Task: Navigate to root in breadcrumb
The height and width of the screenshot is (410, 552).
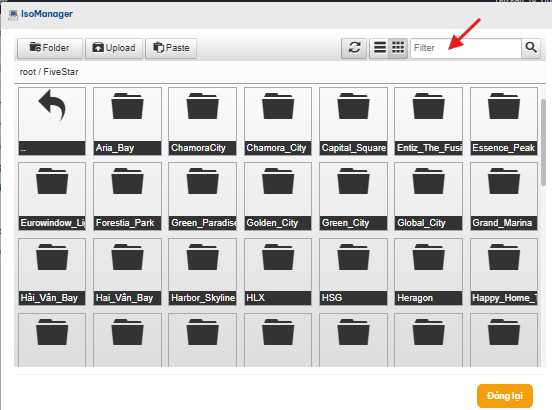Action: 27,72
